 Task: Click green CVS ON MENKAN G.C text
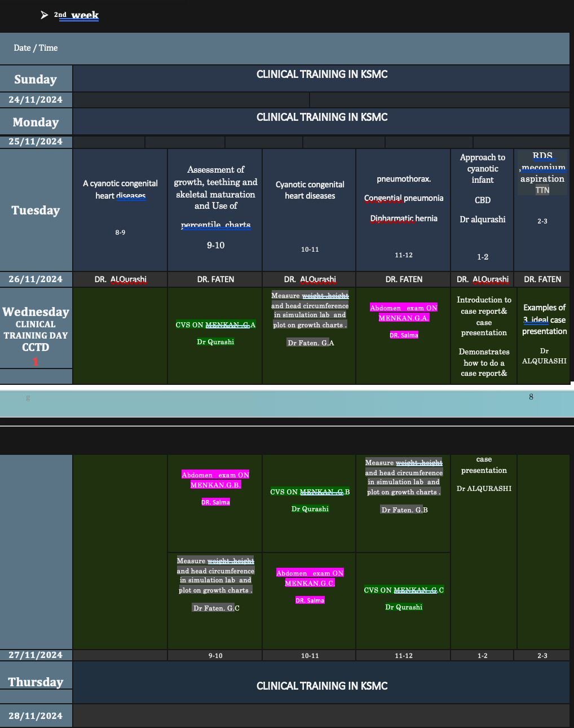(403, 590)
